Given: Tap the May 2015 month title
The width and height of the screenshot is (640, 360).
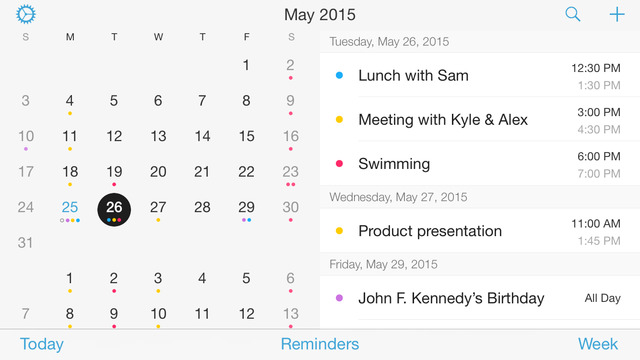Looking at the screenshot, I should click(320, 15).
